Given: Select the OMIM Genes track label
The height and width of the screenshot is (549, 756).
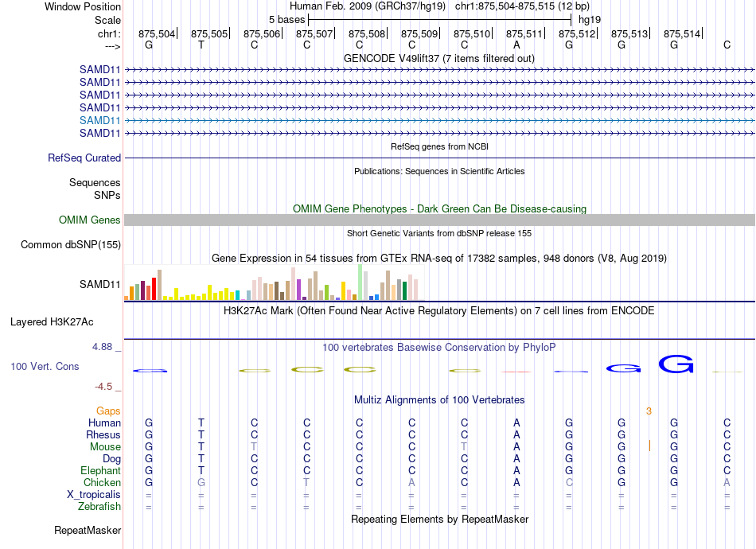Looking at the screenshot, I should click(x=90, y=220).
